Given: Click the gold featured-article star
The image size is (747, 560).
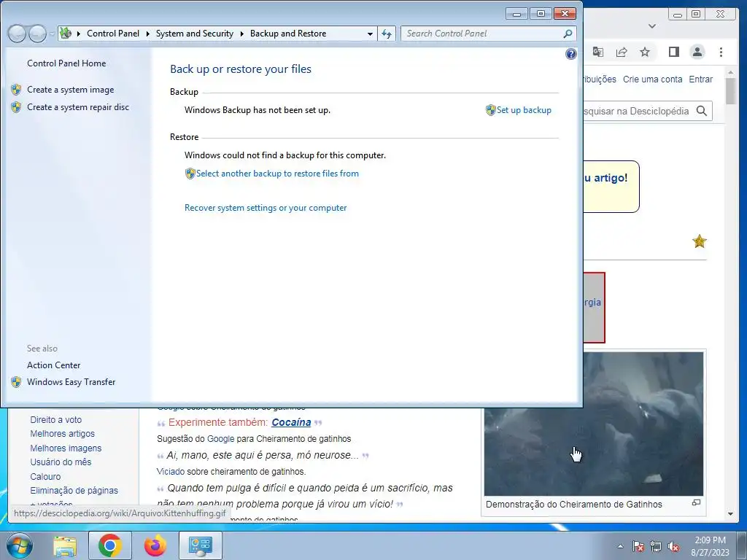Looking at the screenshot, I should coord(700,241).
